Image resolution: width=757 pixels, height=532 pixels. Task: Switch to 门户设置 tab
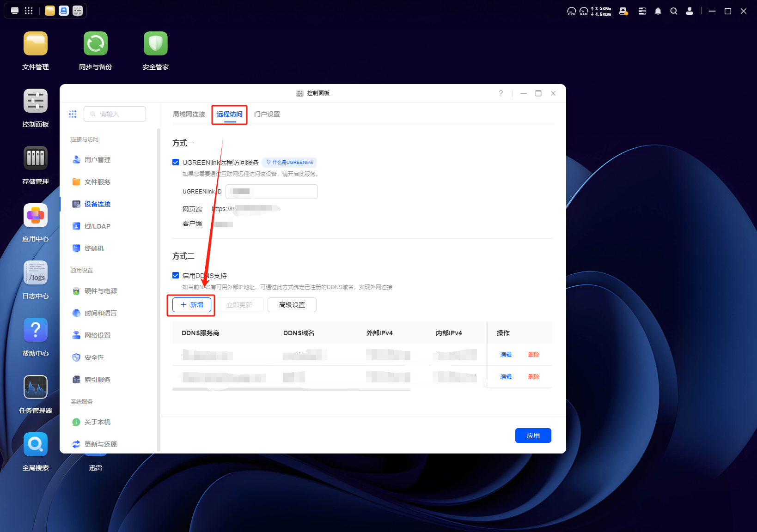(267, 114)
